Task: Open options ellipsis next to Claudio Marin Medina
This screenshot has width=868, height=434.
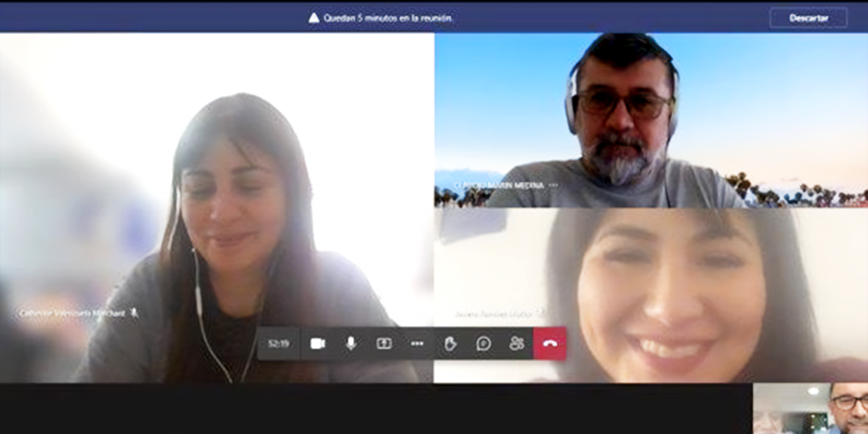Action: click(x=554, y=185)
